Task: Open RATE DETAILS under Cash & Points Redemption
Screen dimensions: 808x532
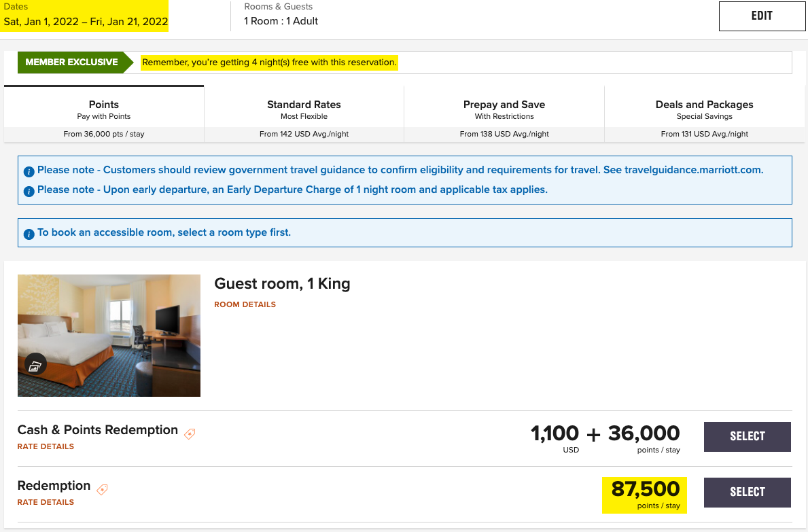Action: point(46,446)
